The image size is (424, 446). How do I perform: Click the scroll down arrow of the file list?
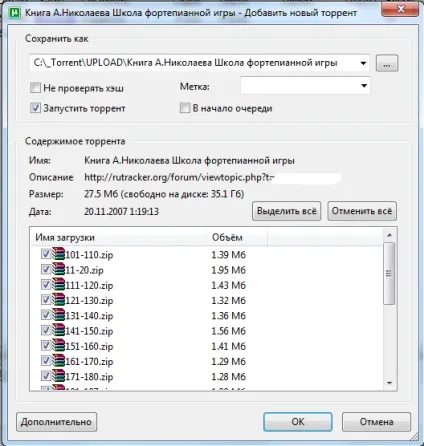pyautogui.click(x=389, y=383)
